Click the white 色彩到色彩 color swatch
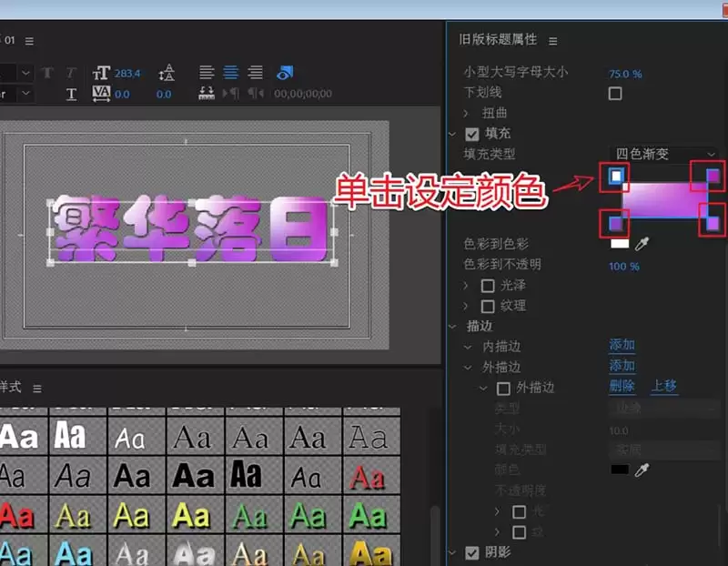Image resolution: width=728 pixels, height=566 pixels. point(620,243)
